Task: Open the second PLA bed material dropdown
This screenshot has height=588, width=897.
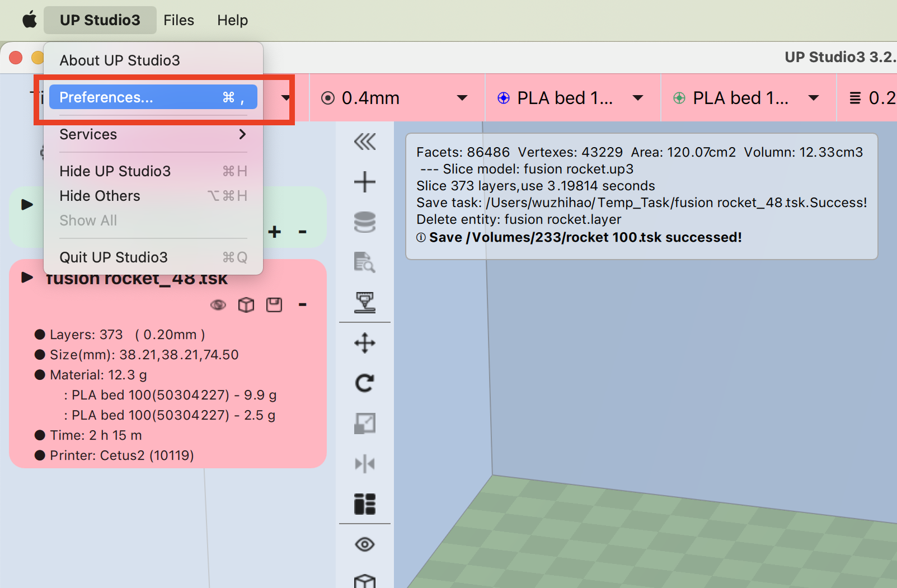Action: click(x=748, y=98)
